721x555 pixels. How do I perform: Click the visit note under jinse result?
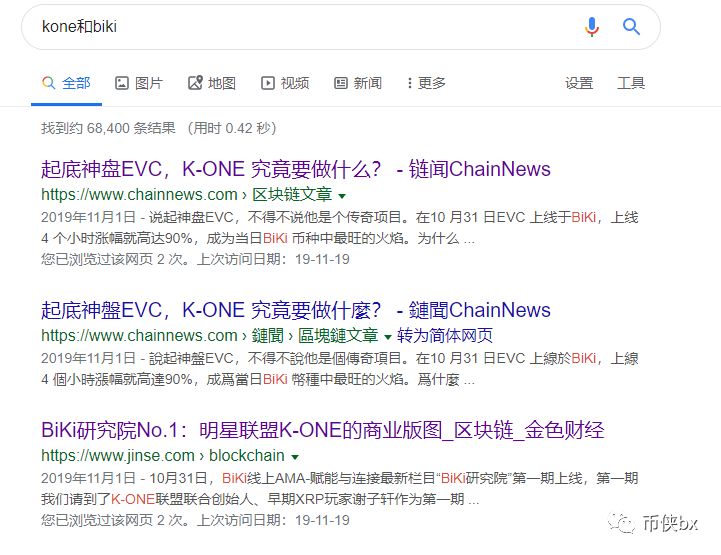click(195, 521)
